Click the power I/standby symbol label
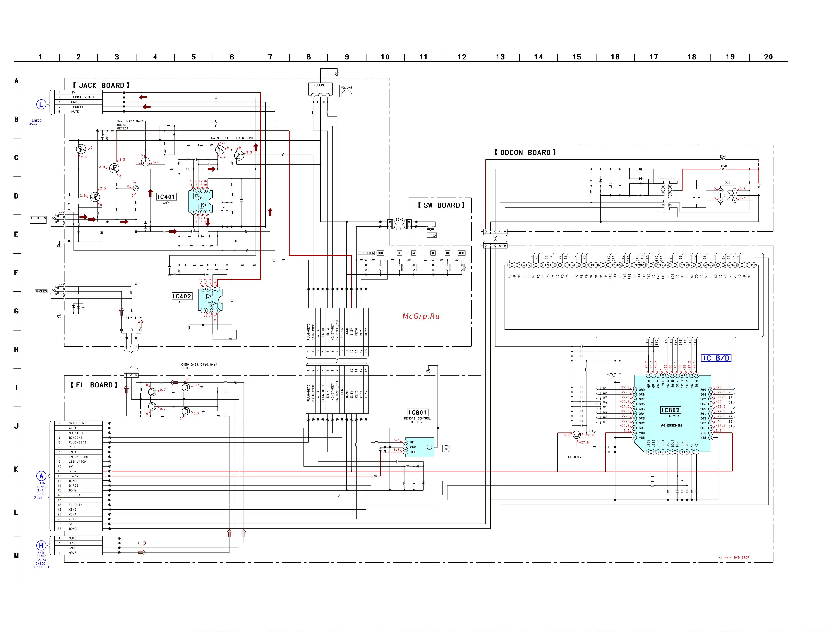Screen dimensions: 840x632 coord(432,235)
